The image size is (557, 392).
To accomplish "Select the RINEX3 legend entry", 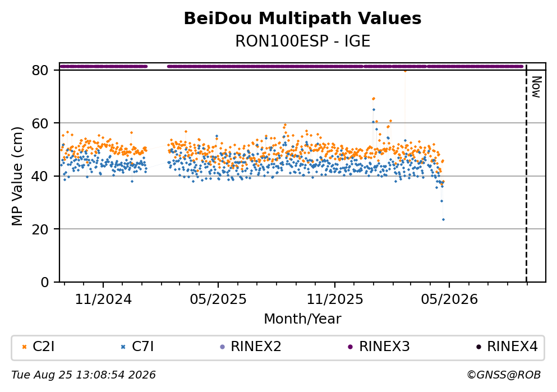I will 379,347.
